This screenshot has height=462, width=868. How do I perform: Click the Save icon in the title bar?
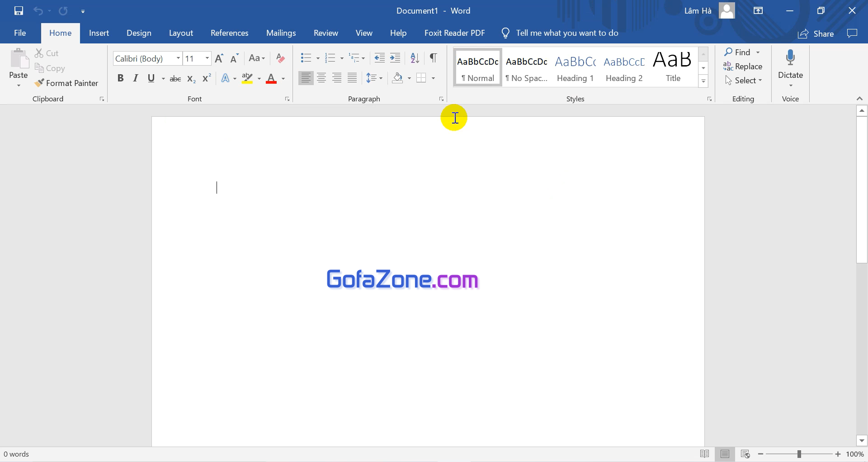(19, 11)
